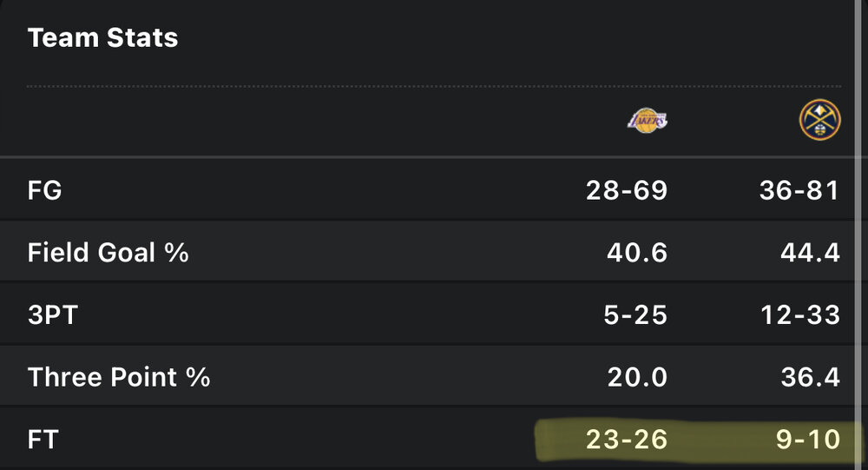Click the Lakers team logo

pos(647,121)
